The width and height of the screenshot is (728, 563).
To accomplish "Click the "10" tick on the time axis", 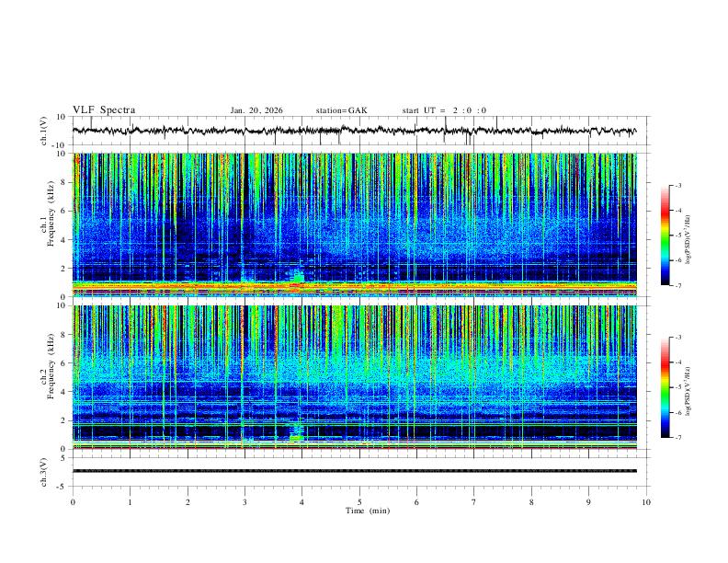I will [646, 502].
